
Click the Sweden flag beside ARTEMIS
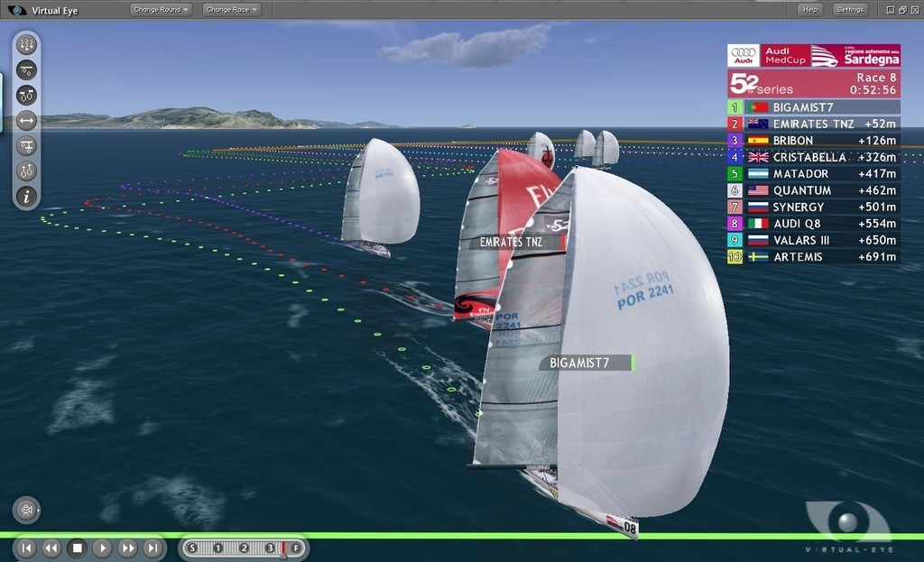(x=758, y=257)
